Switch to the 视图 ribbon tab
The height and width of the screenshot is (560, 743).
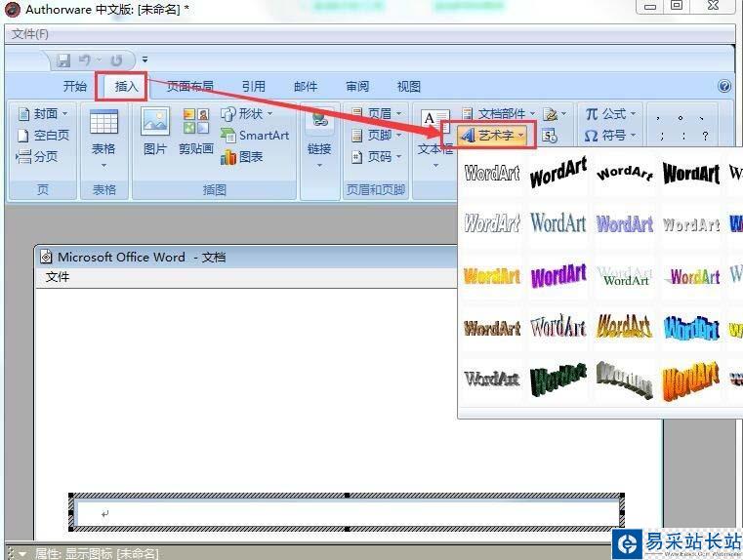pyautogui.click(x=408, y=86)
